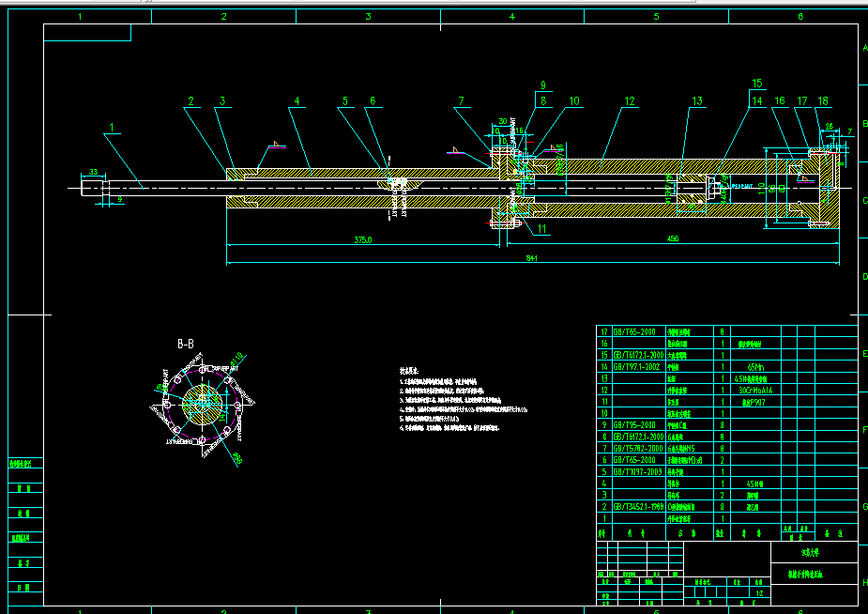Select the GB/T3452.1-1988 standard in row 2

pyautogui.click(x=638, y=507)
